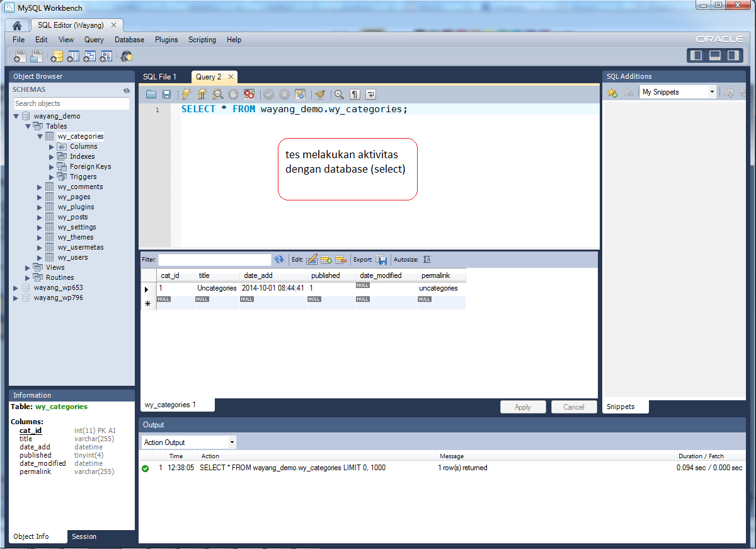756x549 pixels.
Task: Create a new schema using the database icon
Action: coord(57,56)
